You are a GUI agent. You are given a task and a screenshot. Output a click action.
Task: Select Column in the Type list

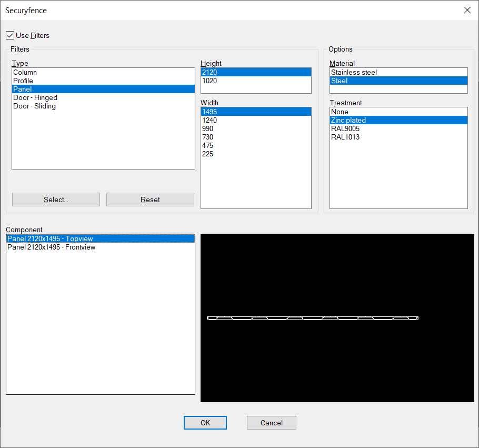coord(103,73)
